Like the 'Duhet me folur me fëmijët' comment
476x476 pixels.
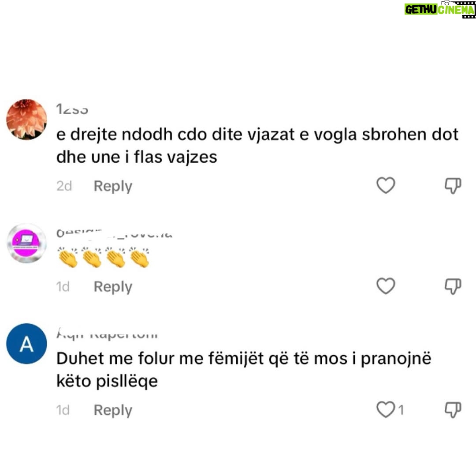point(386,409)
